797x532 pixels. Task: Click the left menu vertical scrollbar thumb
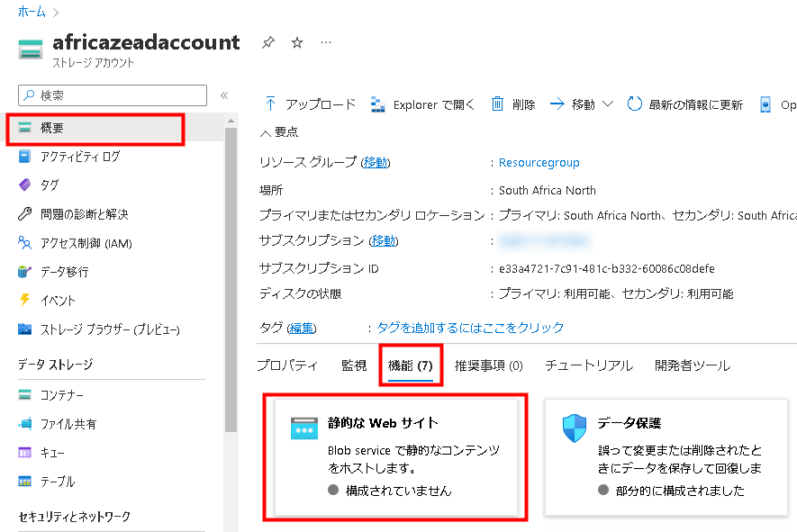pyautogui.click(x=231, y=279)
